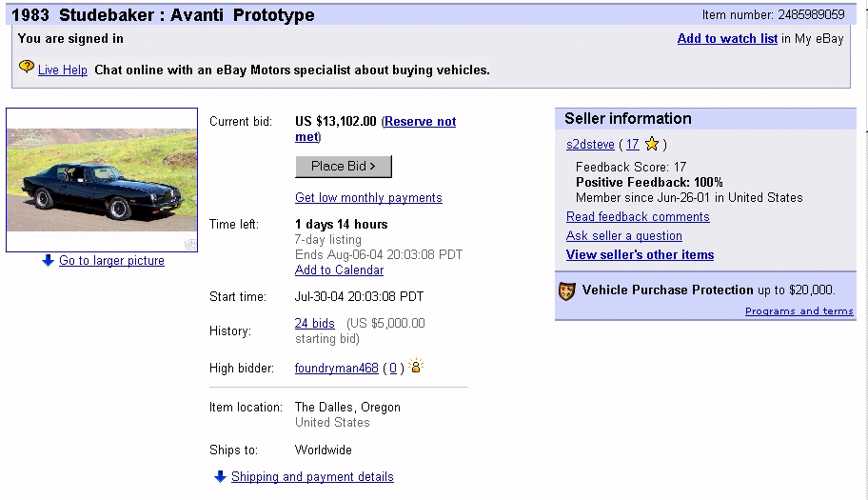Click the Live Help speech bubble icon
The width and height of the screenshot is (868, 500).
coord(26,67)
